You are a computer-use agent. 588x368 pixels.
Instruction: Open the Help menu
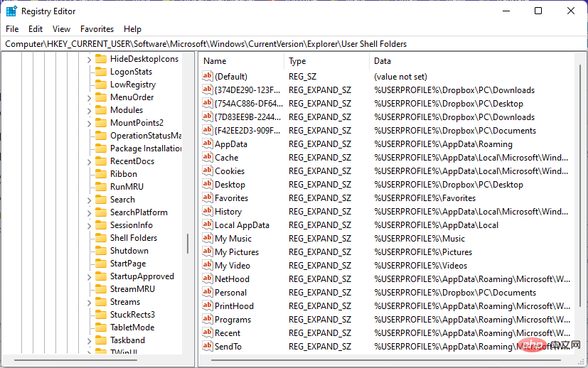tap(132, 29)
